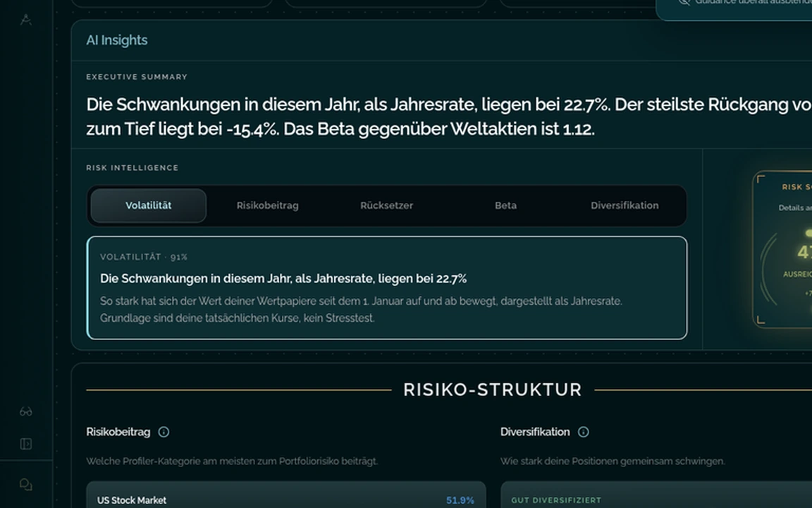Open the glasses icon in sidebar

tap(26, 411)
